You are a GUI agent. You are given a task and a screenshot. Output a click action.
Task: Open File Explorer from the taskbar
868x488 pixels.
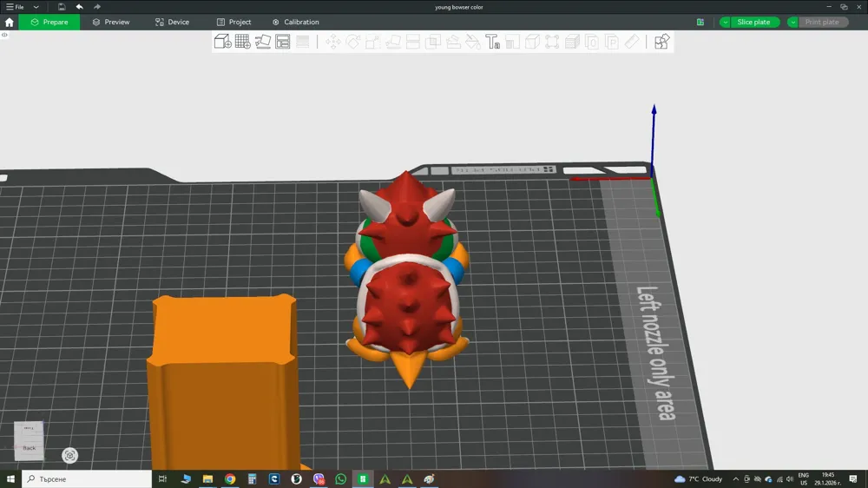207,478
